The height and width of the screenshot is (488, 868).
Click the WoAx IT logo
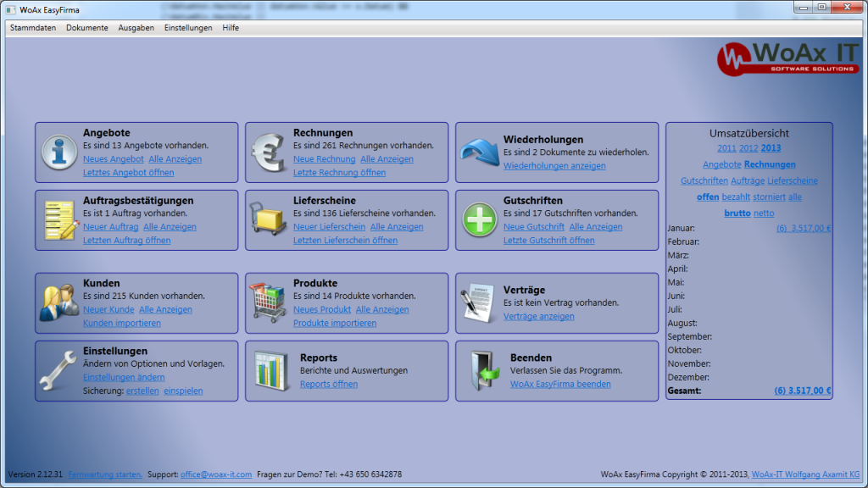788,58
